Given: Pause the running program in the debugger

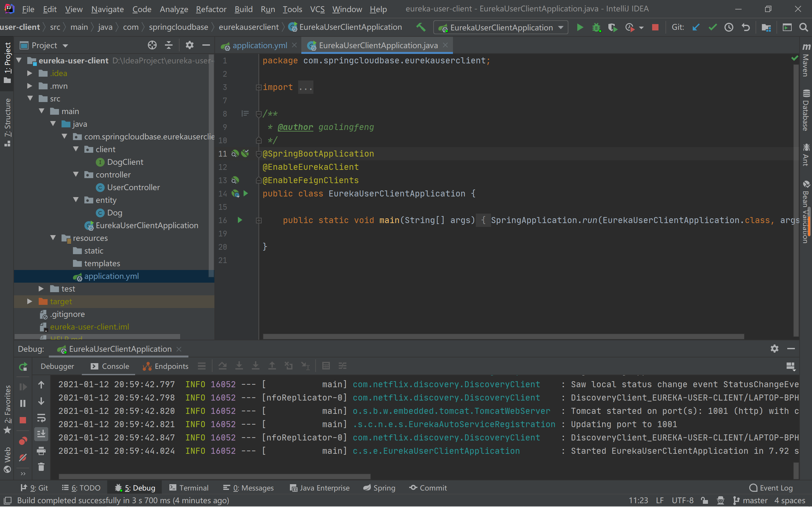Looking at the screenshot, I should [23, 403].
